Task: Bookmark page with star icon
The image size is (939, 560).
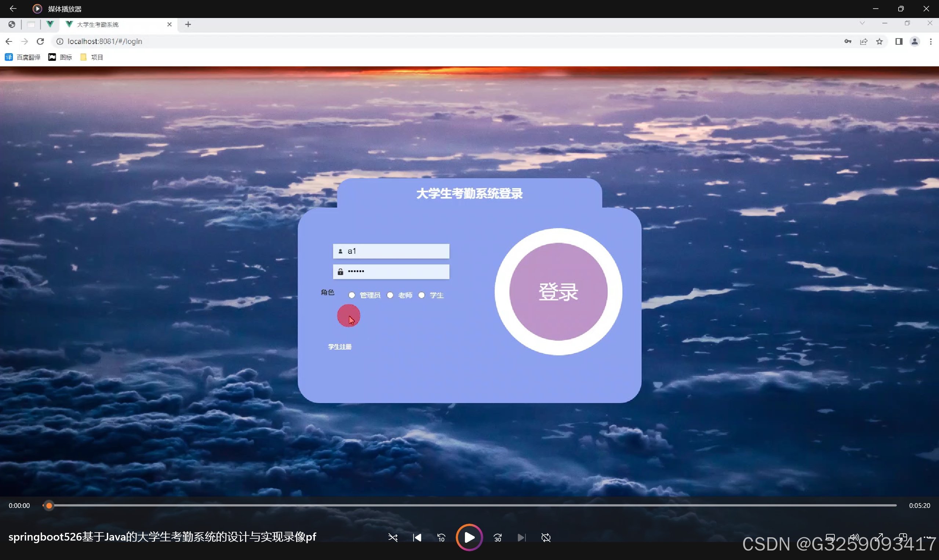Action: click(879, 41)
